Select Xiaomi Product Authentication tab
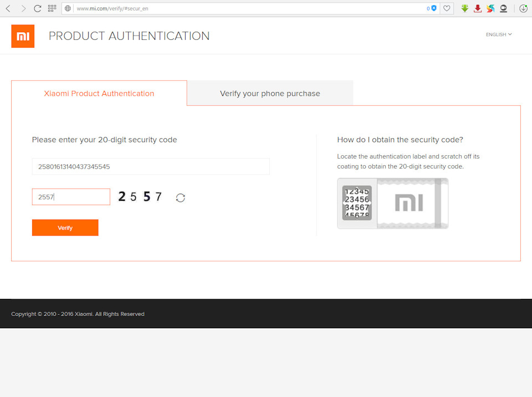 click(x=99, y=93)
